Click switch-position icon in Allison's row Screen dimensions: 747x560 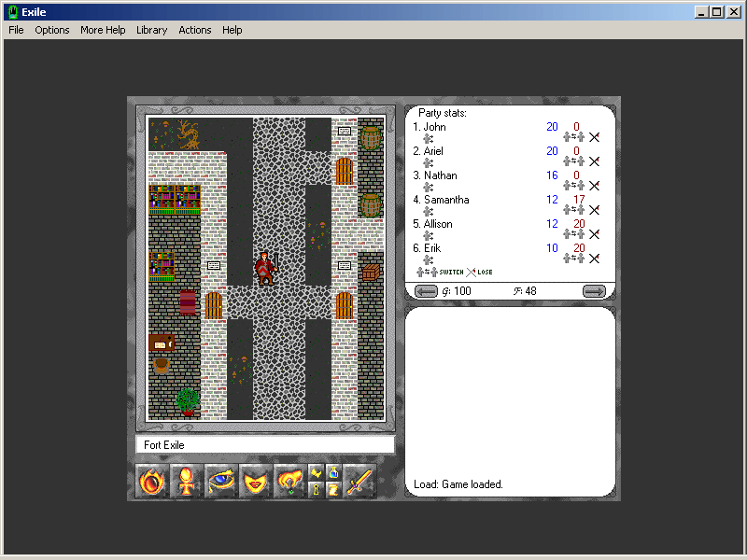pyautogui.click(x=573, y=234)
